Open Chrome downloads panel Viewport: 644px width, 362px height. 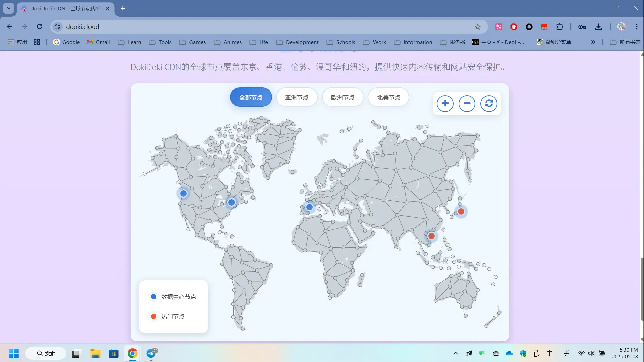pyautogui.click(x=598, y=27)
